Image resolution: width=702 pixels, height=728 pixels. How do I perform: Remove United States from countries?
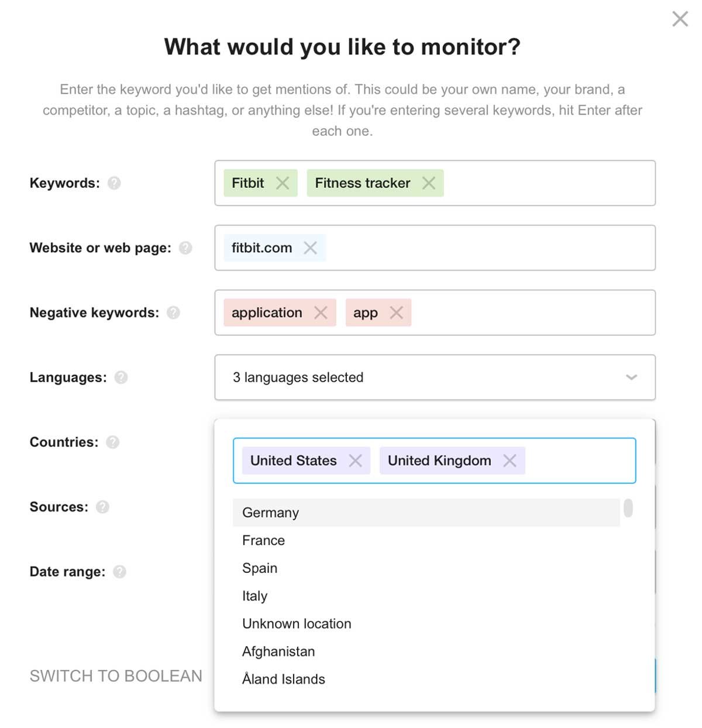pyautogui.click(x=355, y=461)
